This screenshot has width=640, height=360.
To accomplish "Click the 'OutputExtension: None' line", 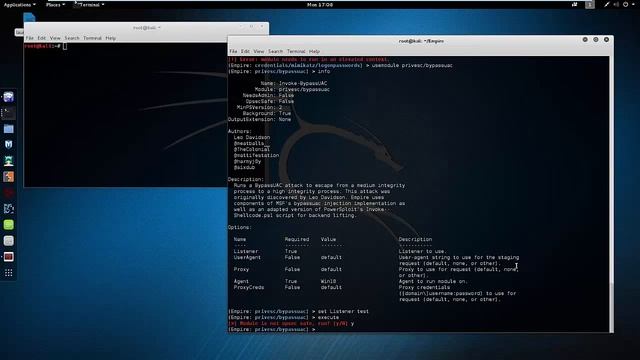I will pyautogui.click(x=260, y=119).
